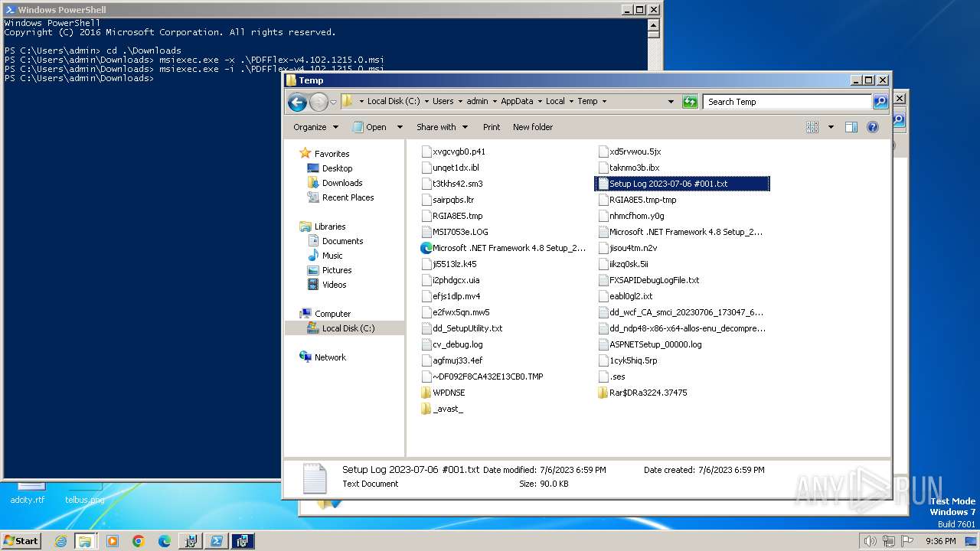Click the Forward navigation arrow in Explorer
980x551 pixels.
point(318,102)
